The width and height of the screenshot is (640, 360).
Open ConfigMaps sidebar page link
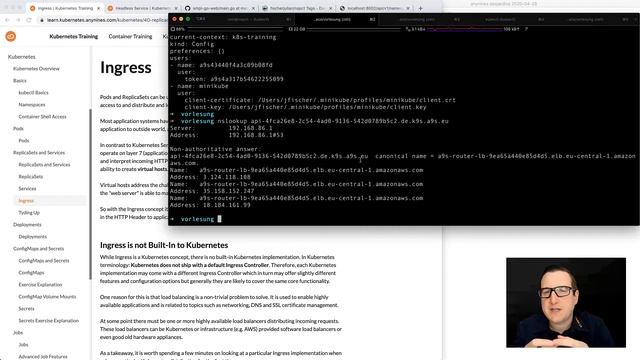[31, 273]
